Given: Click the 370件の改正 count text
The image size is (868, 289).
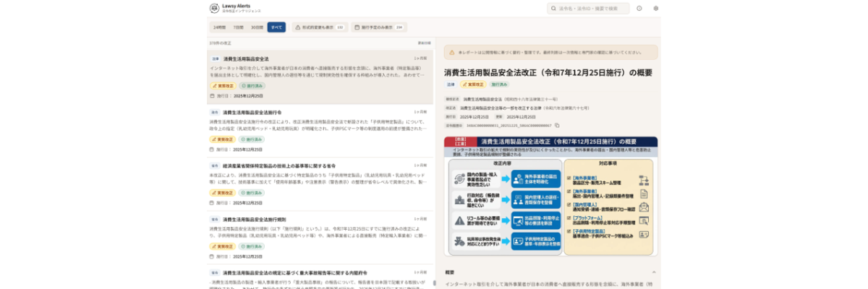Looking at the screenshot, I should tap(220, 43).
